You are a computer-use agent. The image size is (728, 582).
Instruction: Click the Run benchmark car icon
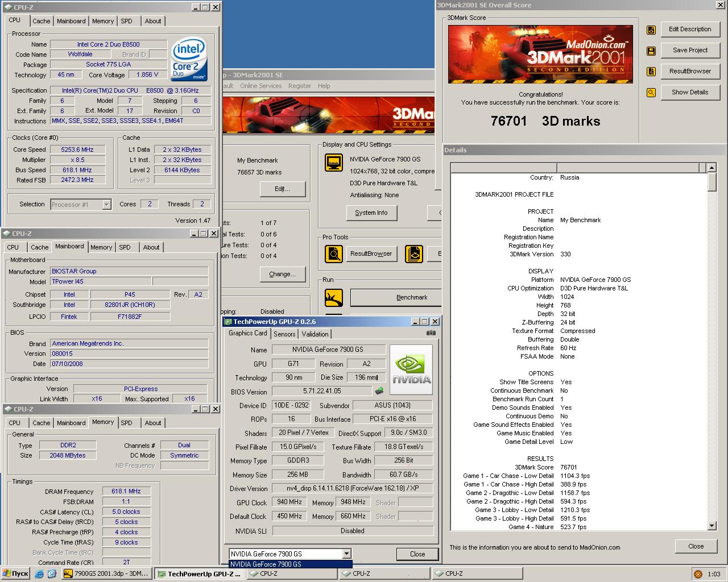[x=334, y=297]
